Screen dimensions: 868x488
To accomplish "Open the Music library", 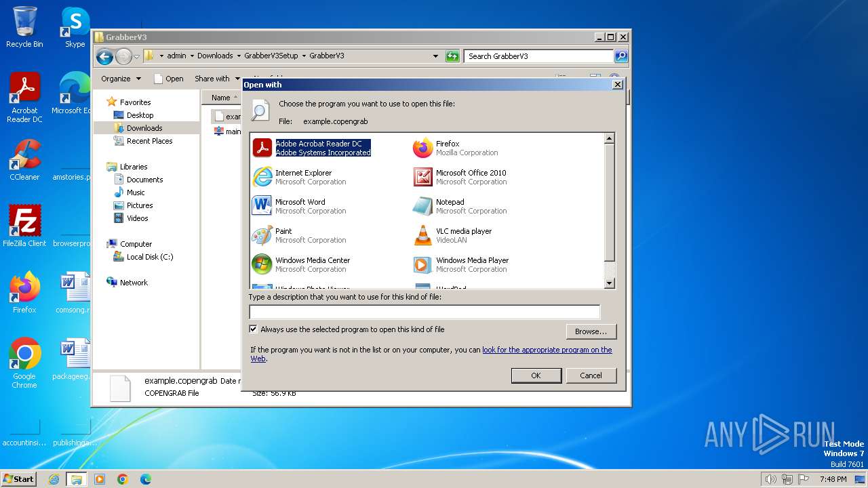I will pos(136,192).
